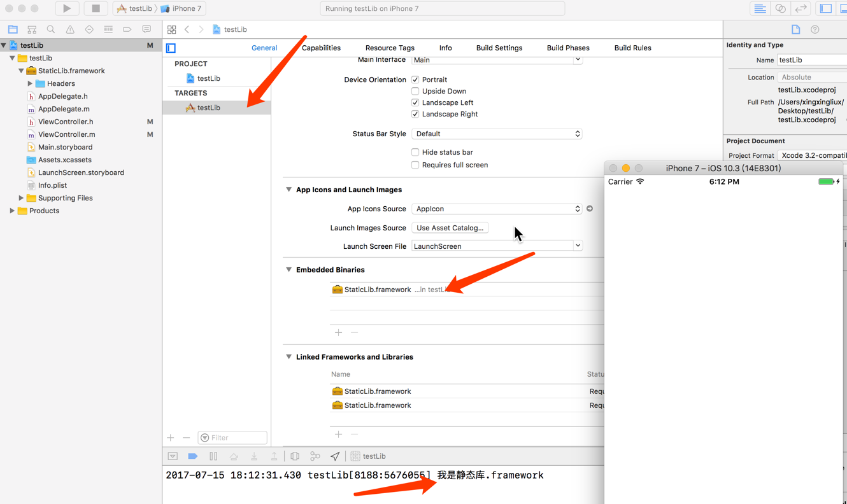This screenshot has height=504, width=847.
Task: Enable Requires full screen checkbox
Action: [x=415, y=165]
